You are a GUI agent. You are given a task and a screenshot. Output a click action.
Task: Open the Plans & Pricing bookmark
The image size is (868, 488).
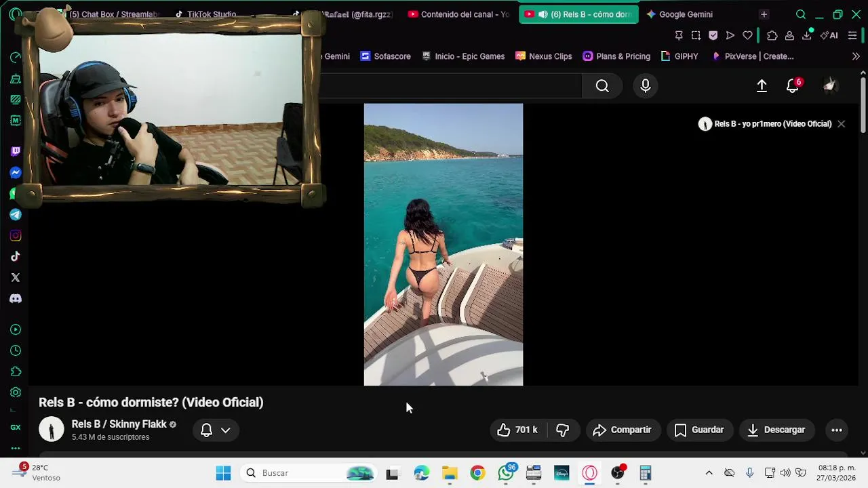click(617, 56)
